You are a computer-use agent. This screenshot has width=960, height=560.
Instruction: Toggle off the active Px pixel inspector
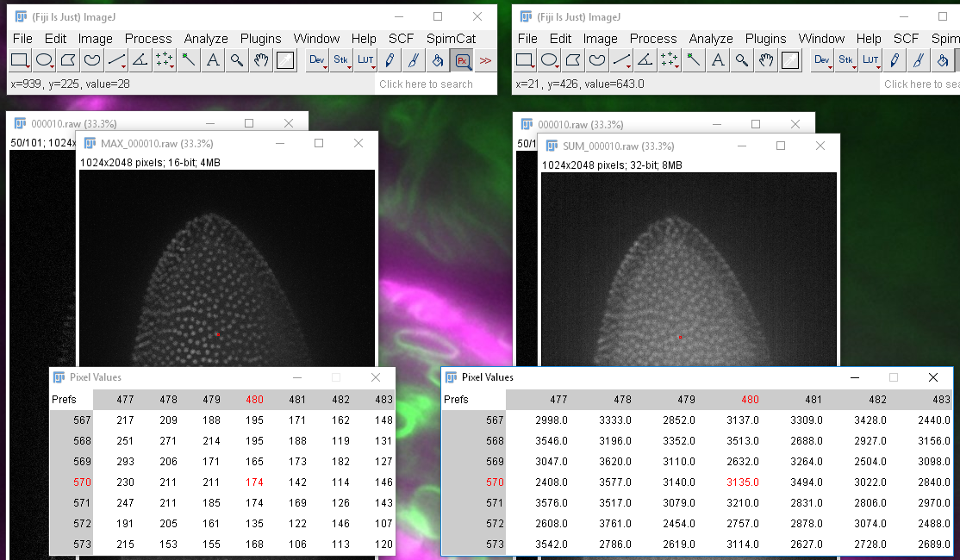(x=461, y=60)
